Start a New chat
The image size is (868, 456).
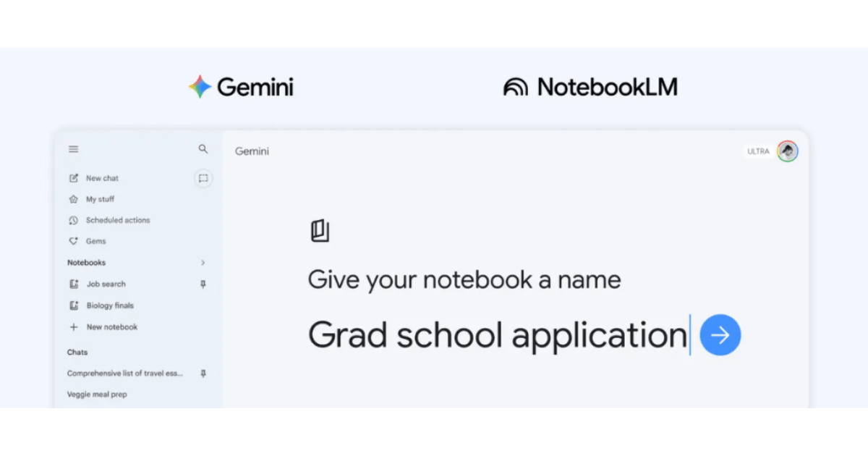pos(102,178)
